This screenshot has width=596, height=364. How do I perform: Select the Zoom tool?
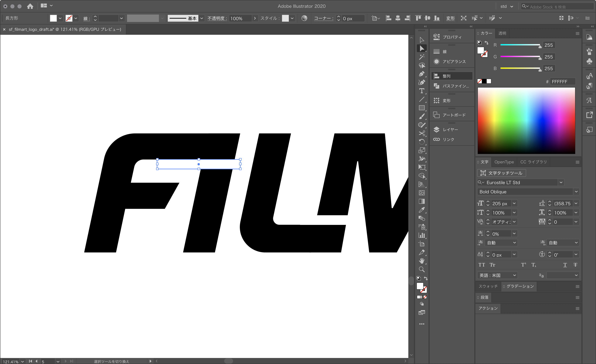[422, 269]
